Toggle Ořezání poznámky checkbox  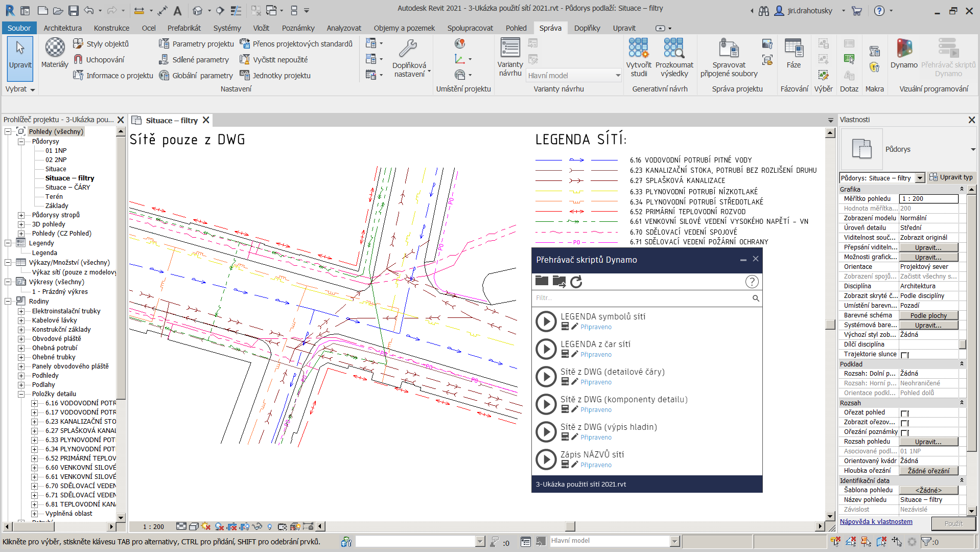(x=904, y=432)
